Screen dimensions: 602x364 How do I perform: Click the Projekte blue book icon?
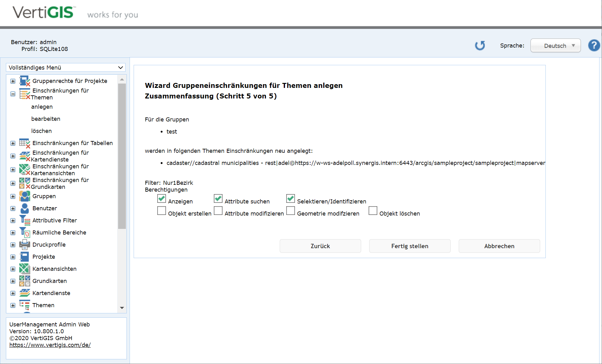[25, 257]
